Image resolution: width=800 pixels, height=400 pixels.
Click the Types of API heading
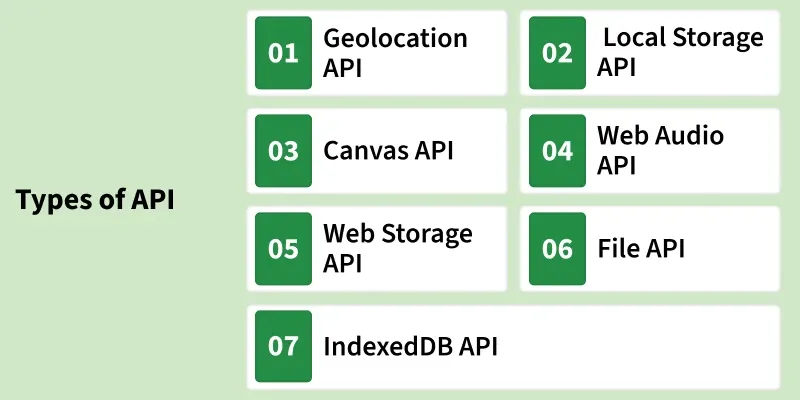95,200
